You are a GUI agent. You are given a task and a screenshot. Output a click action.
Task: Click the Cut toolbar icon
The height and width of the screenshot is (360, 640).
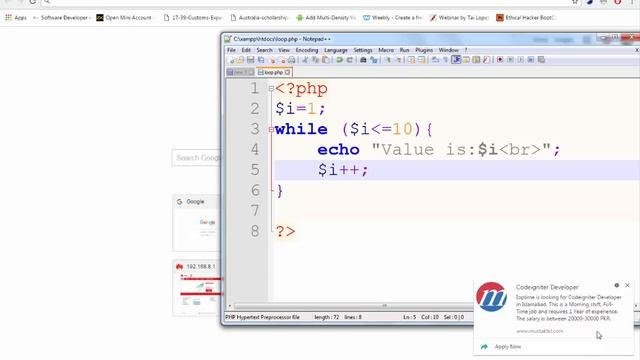[x=305, y=60]
